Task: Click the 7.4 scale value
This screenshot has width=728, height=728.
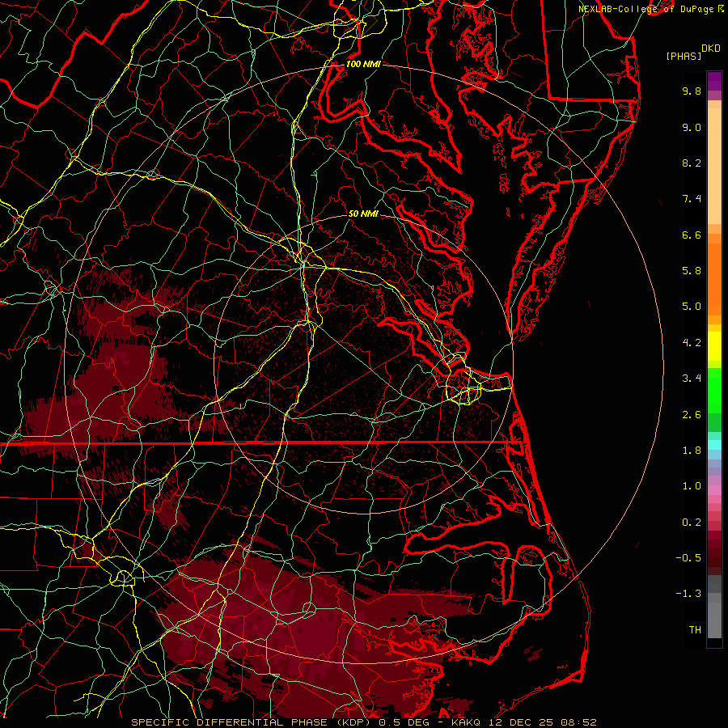Action: coord(692,199)
